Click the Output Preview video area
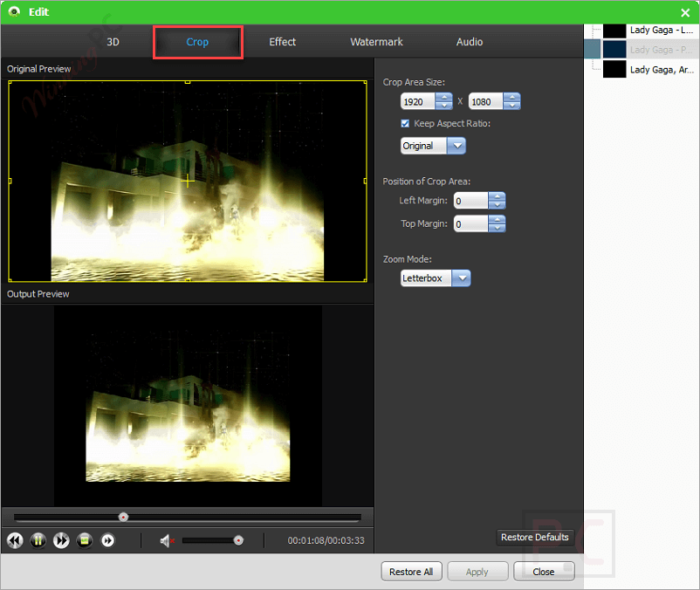This screenshot has height=590, width=700. (188, 406)
